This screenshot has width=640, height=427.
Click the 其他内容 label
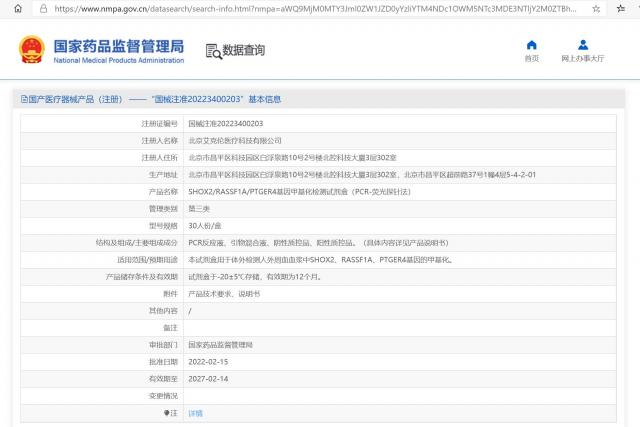[163, 311]
